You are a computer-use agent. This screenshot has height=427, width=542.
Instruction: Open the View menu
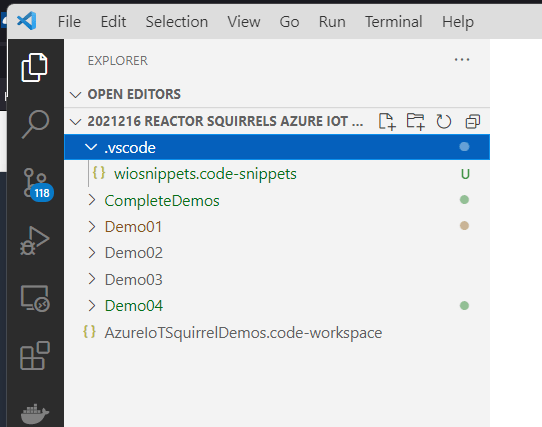point(244,22)
